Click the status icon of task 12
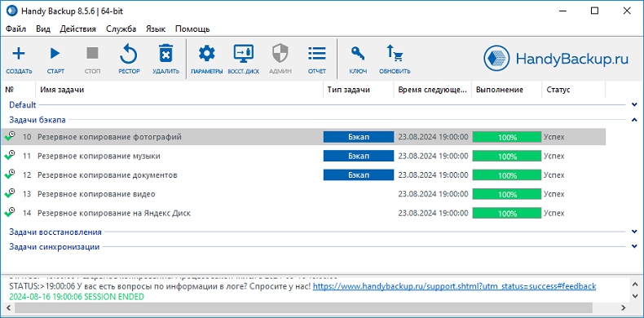The image size is (644, 318). (10, 174)
